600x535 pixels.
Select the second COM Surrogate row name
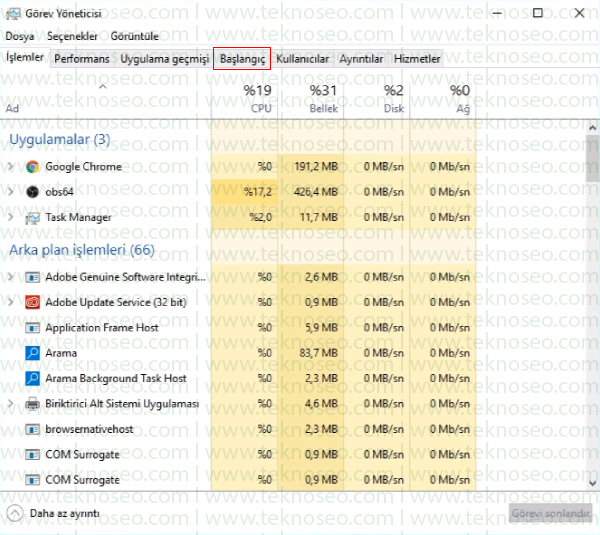point(82,480)
